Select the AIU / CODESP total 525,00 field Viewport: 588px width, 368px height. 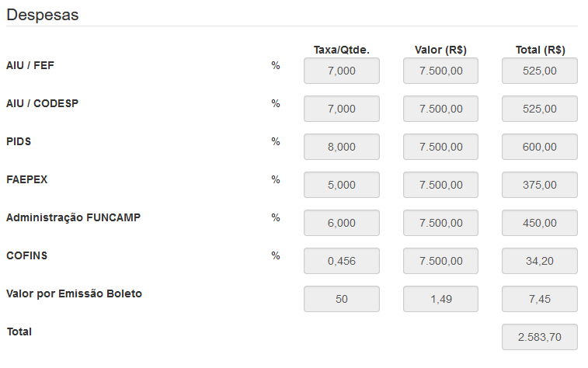[540, 109]
